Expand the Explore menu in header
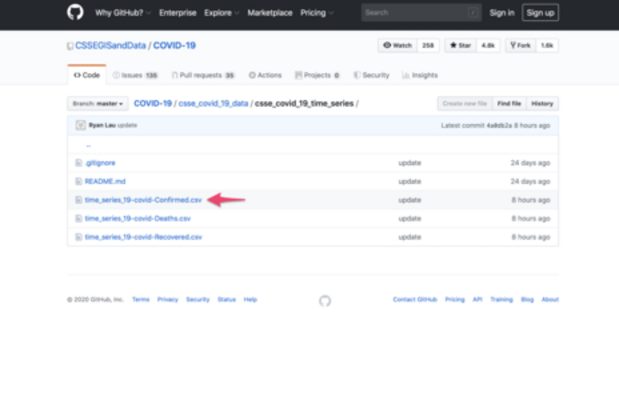The width and height of the screenshot is (619, 400). [x=221, y=13]
